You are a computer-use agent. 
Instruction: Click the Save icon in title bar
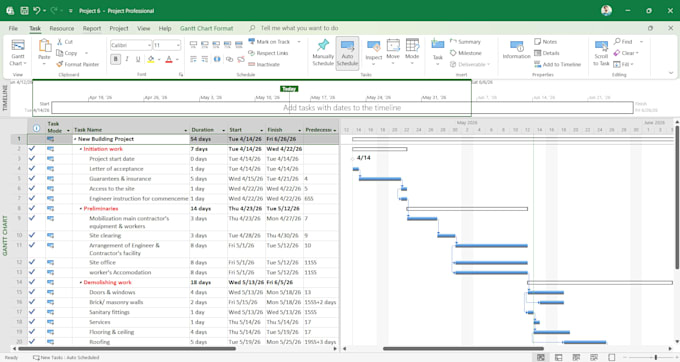point(24,10)
